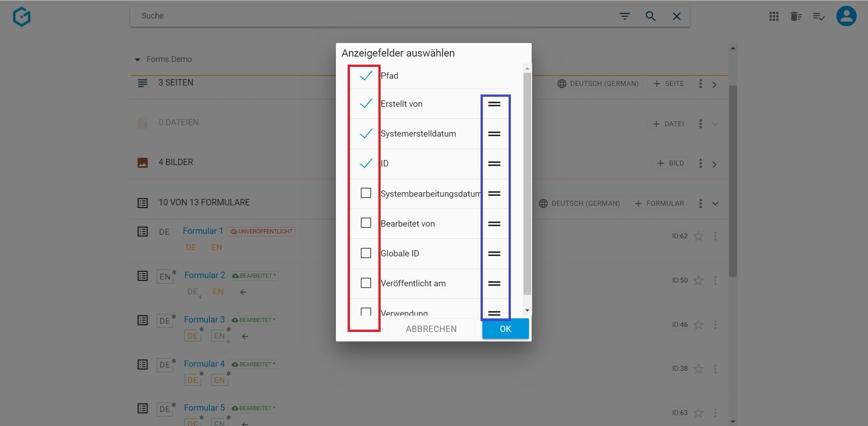Image resolution: width=868 pixels, height=426 pixels.
Task: Open more options for Formular 1
Action: (x=715, y=236)
